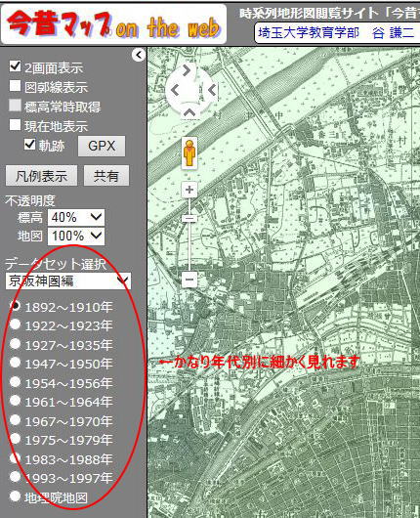
Task: Expand the 京阪神圏編 dataset dropdown
Action: 68,281
